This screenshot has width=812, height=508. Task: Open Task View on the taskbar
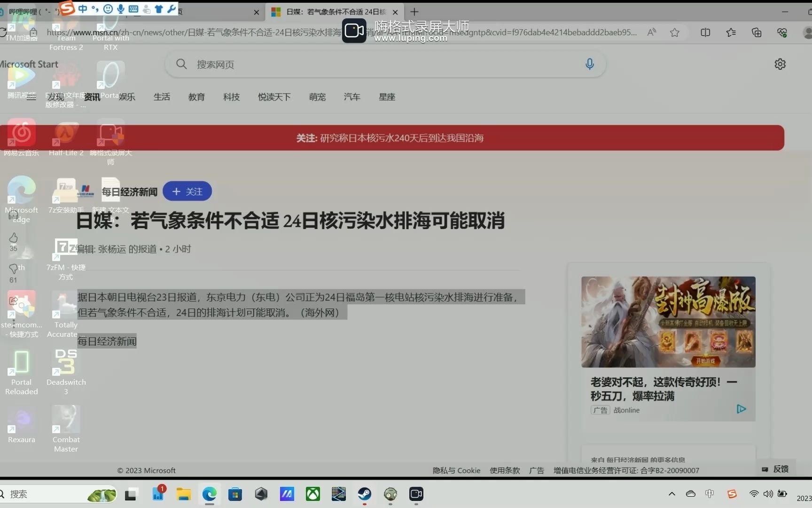tap(130, 494)
